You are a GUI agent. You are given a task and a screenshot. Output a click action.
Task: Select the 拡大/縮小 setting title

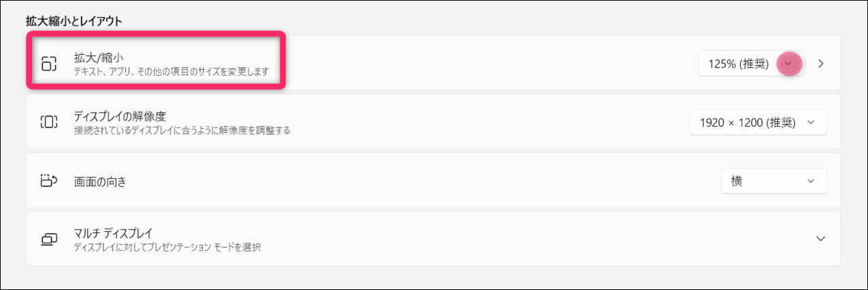point(99,58)
